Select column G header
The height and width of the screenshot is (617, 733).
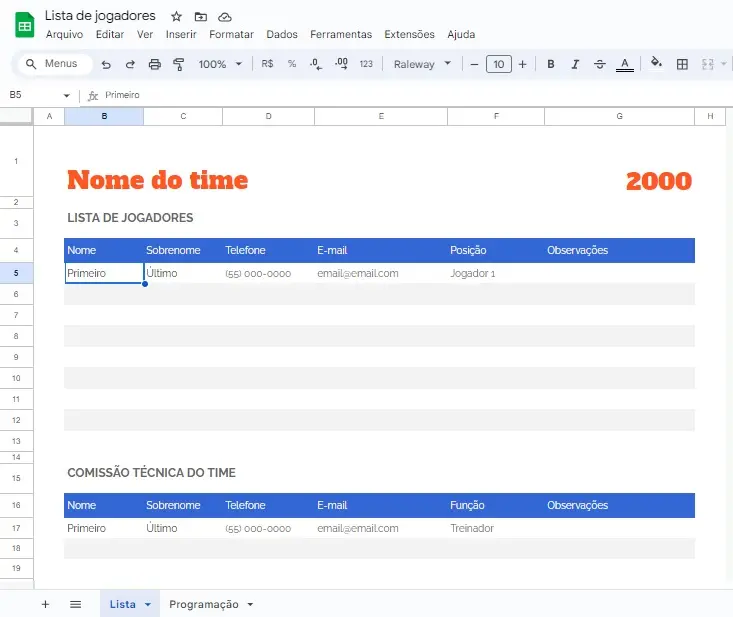point(619,116)
